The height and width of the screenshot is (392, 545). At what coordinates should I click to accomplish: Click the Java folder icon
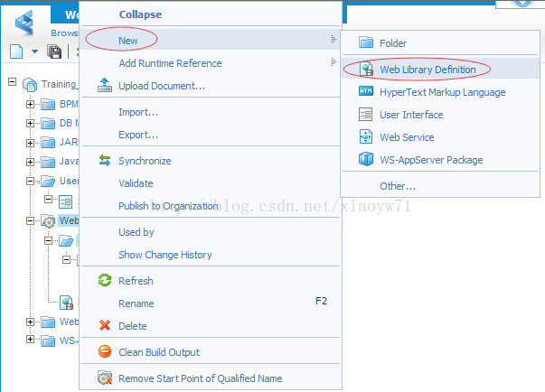pyautogui.click(x=48, y=162)
